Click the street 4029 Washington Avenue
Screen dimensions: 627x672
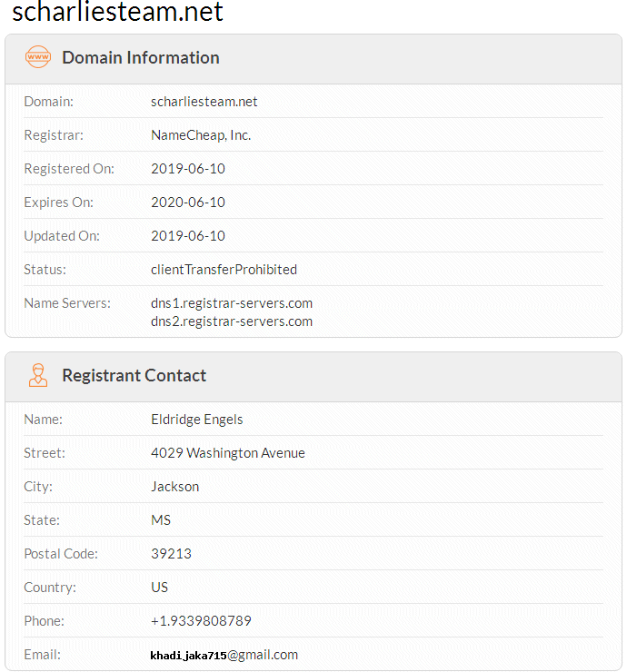point(228,453)
